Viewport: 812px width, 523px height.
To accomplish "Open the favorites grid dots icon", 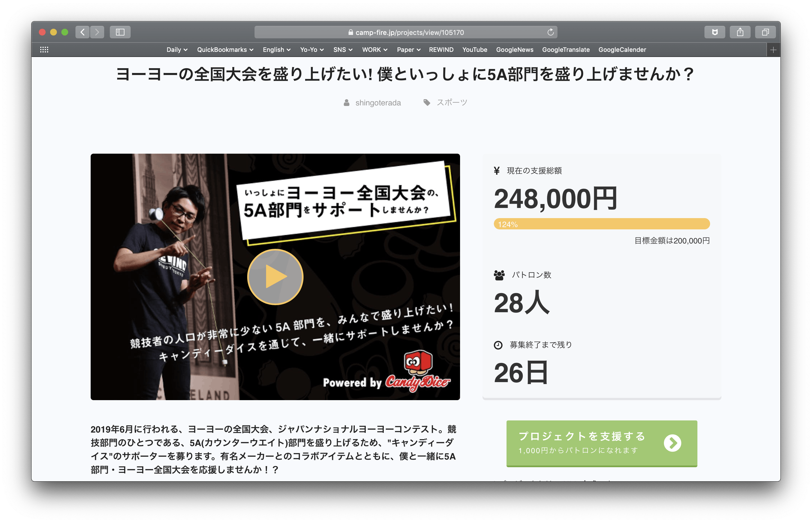I will point(44,50).
